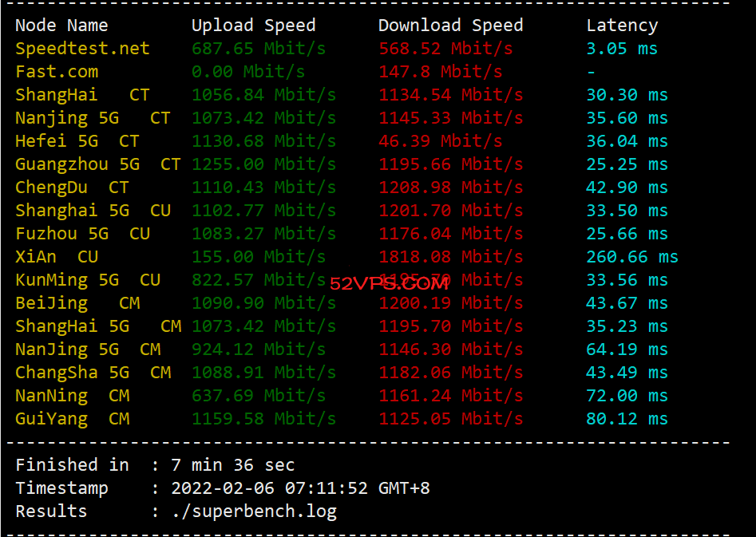Click upload value 637.69 Mbit/s
The image size is (756, 537).
tap(259, 396)
